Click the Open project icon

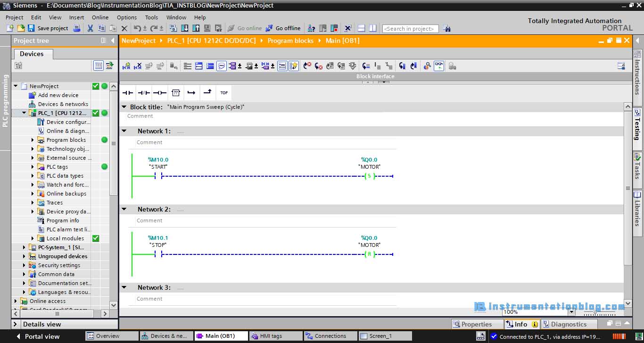coord(21,28)
